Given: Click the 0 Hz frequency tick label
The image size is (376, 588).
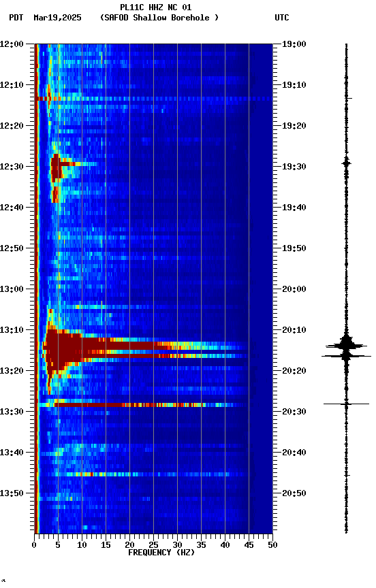Looking at the screenshot, I should pos(34,545).
